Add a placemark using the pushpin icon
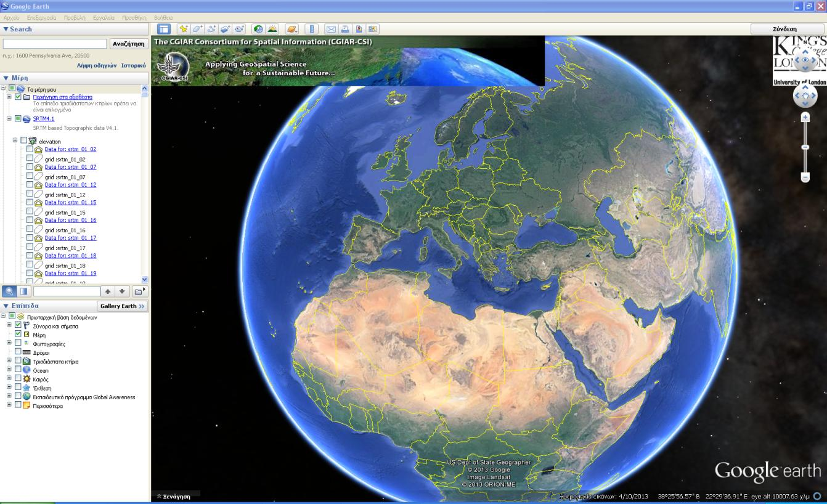Viewport: 827px width, 504px height. [184, 29]
